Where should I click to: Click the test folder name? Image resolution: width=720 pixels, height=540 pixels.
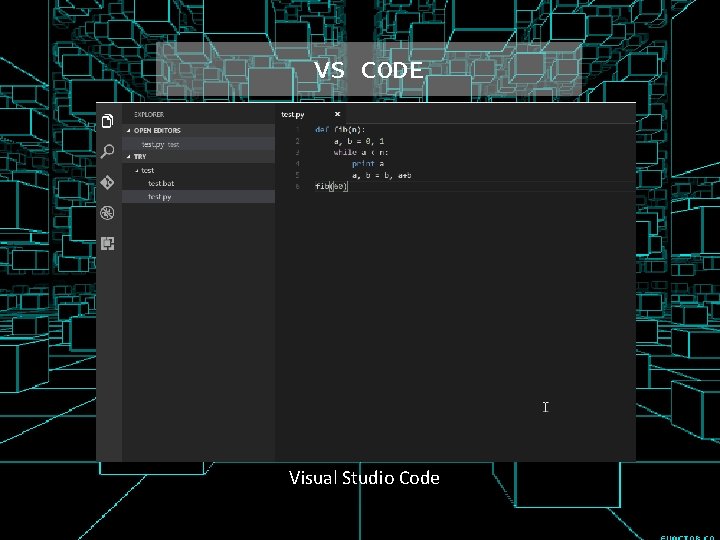click(148, 170)
